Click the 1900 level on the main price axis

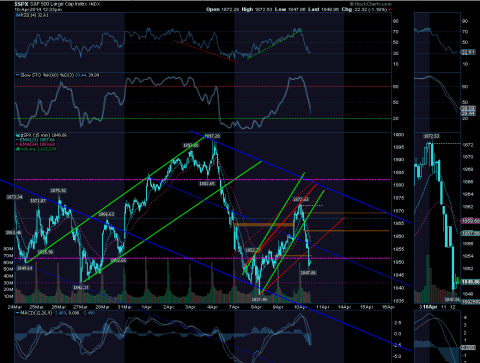[399, 135]
